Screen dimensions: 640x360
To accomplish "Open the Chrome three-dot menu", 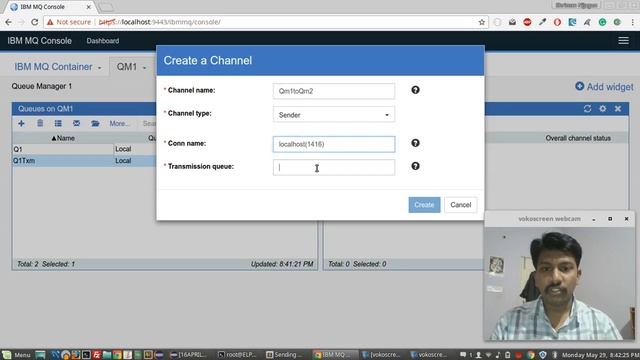I will click(x=633, y=22).
